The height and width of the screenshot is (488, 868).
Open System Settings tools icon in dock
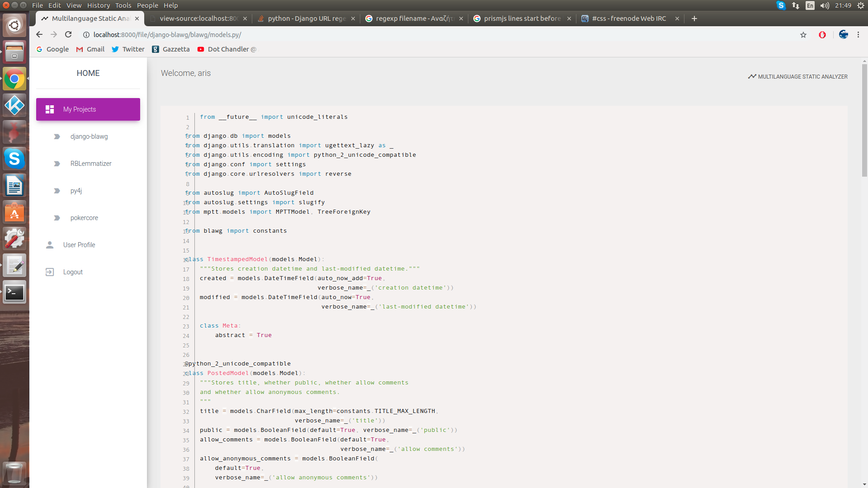click(14, 239)
